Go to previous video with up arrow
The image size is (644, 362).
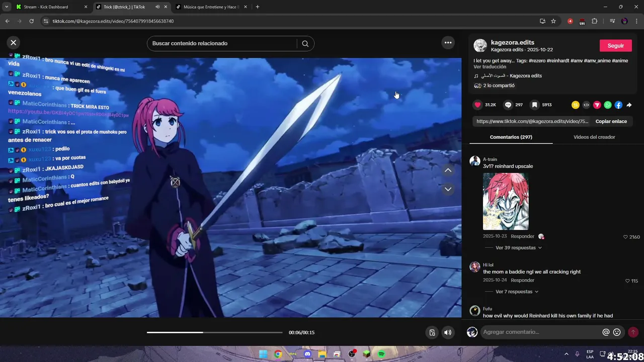[x=448, y=170]
